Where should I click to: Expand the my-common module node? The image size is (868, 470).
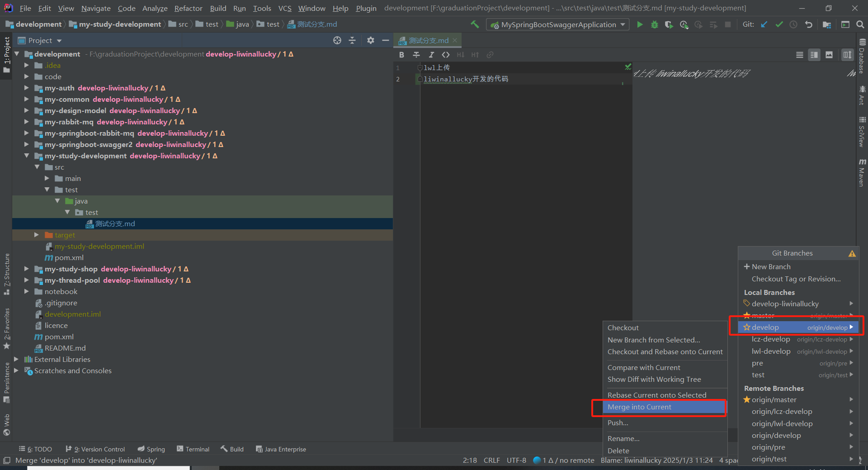pyautogui.click(x=27, y=99)
